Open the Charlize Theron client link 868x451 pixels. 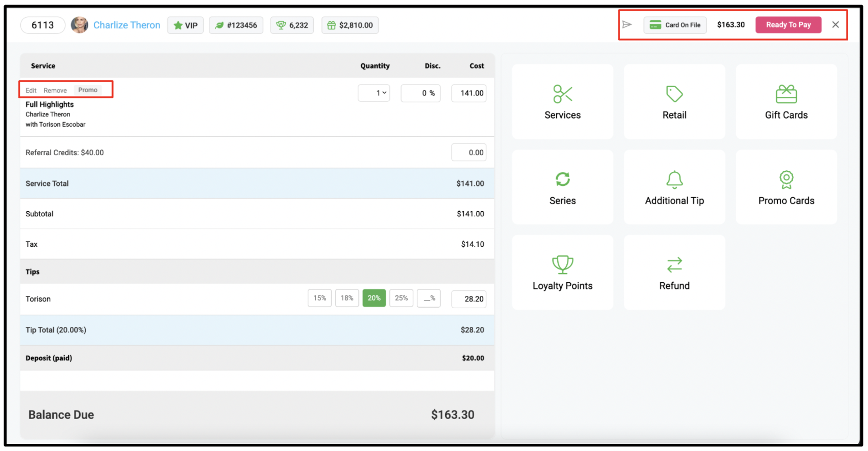click(x=127, y=25)
